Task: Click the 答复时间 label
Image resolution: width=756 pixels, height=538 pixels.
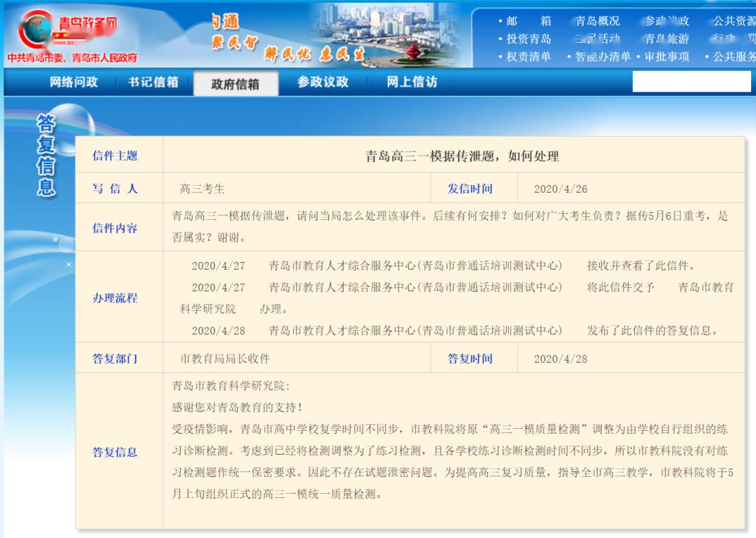Action: pos(470,359)
